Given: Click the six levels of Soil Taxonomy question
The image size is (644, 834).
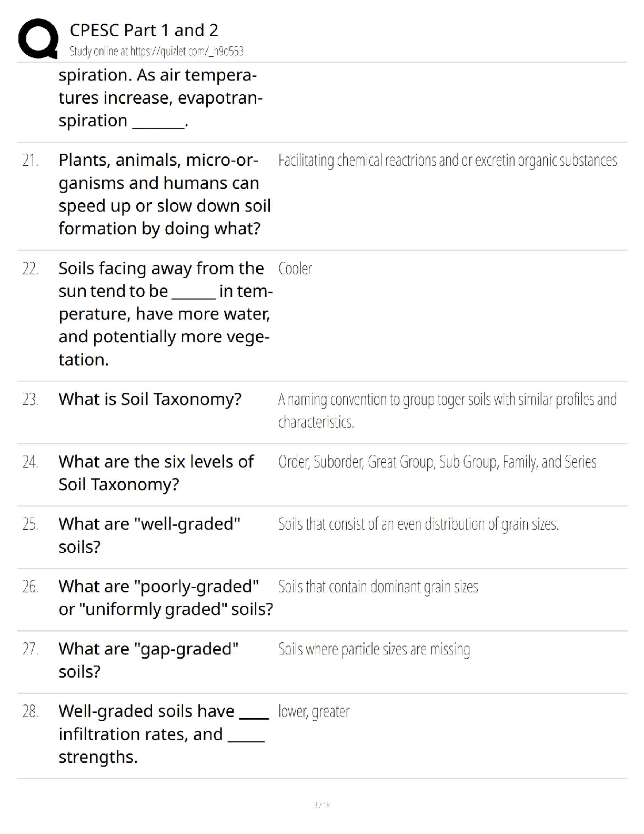Looking at the screenshot, I should point(156,472).
